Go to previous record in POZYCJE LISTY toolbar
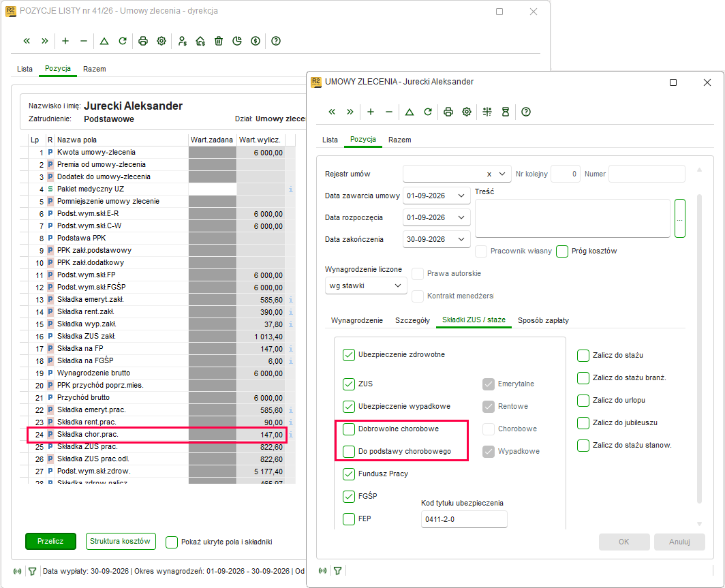725x588 pixels. pos(27,41)
